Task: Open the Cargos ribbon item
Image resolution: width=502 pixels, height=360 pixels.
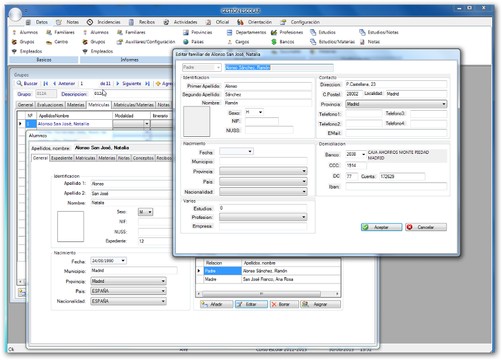Action: [x=238, y=42]
